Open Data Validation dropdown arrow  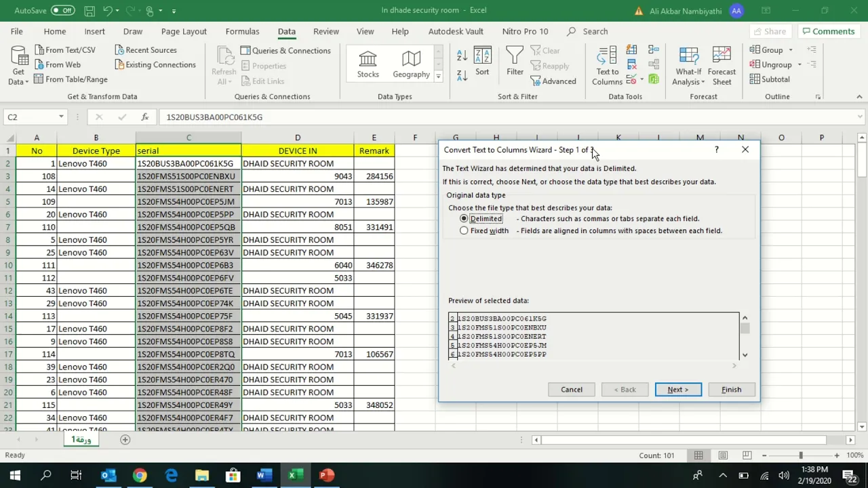[x=641, y=79]
